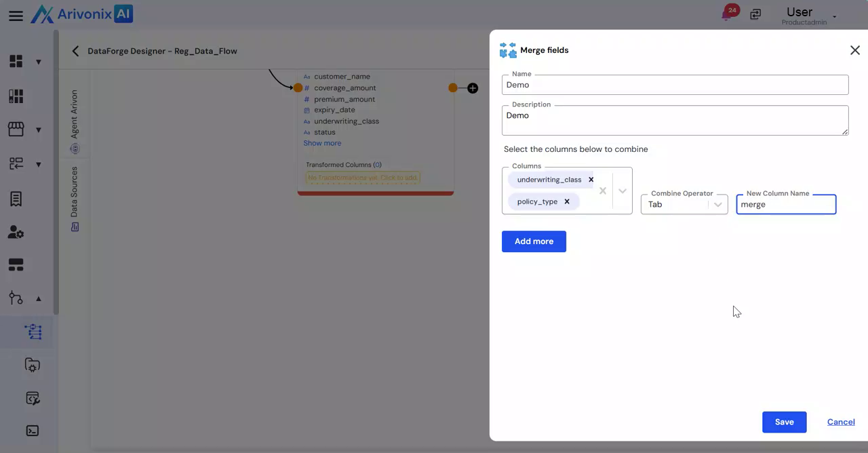Clear all selected columns
The image size is (868, 453).
602,191
